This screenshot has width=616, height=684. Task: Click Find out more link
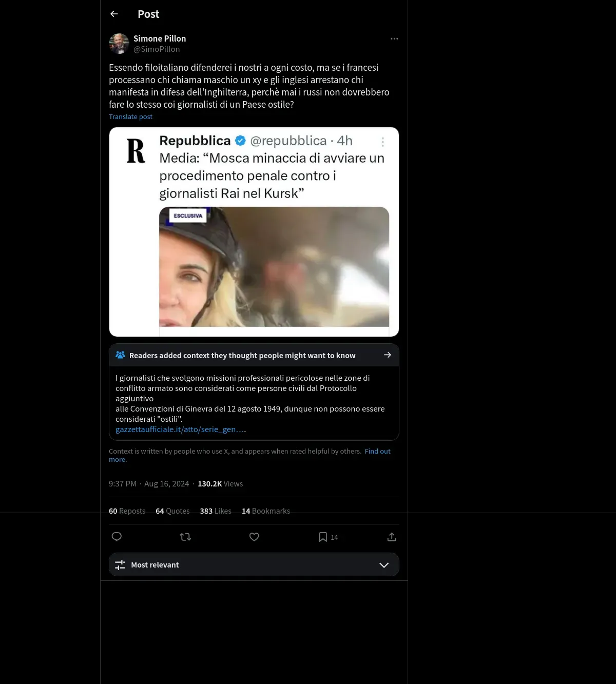click(x=249, y=455)
